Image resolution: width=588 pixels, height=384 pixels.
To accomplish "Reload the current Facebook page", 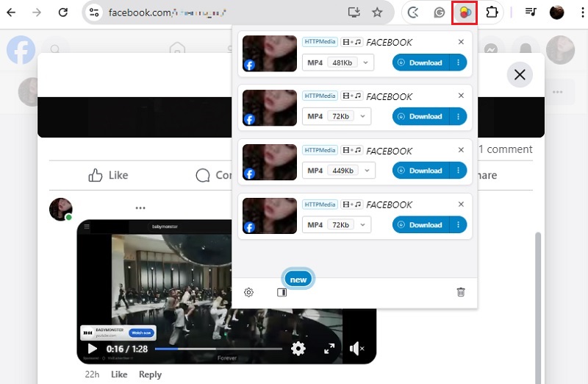I will (x=63, y=13).
